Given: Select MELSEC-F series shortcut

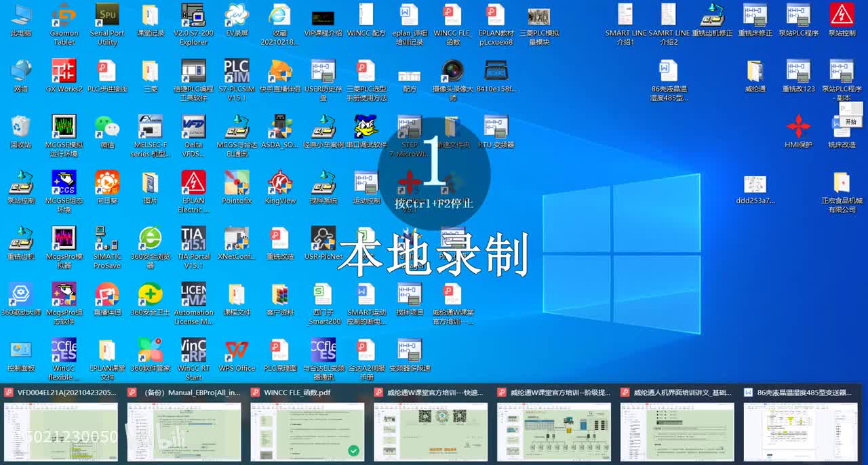Looking at the screenshot, I should tap(150, 136).
